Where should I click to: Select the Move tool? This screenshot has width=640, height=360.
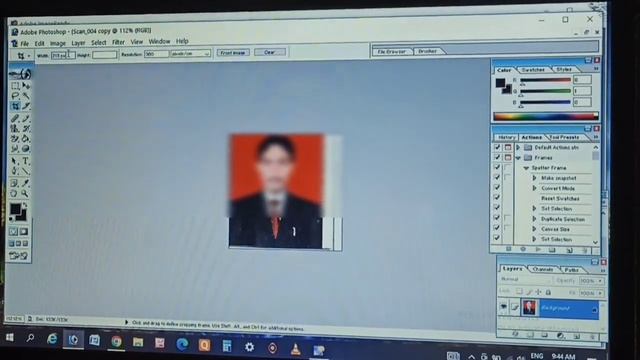(26, 86)
